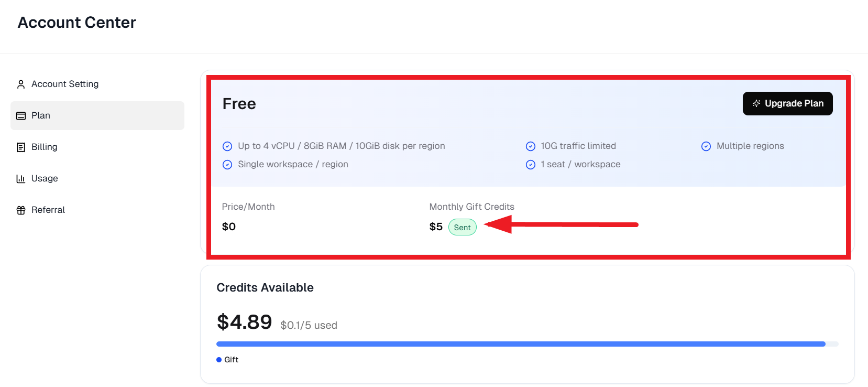This screenshot has height=387, width=868.
Task: Click check icon beside Single workspace / region
Action: click(x=227, y=165)
